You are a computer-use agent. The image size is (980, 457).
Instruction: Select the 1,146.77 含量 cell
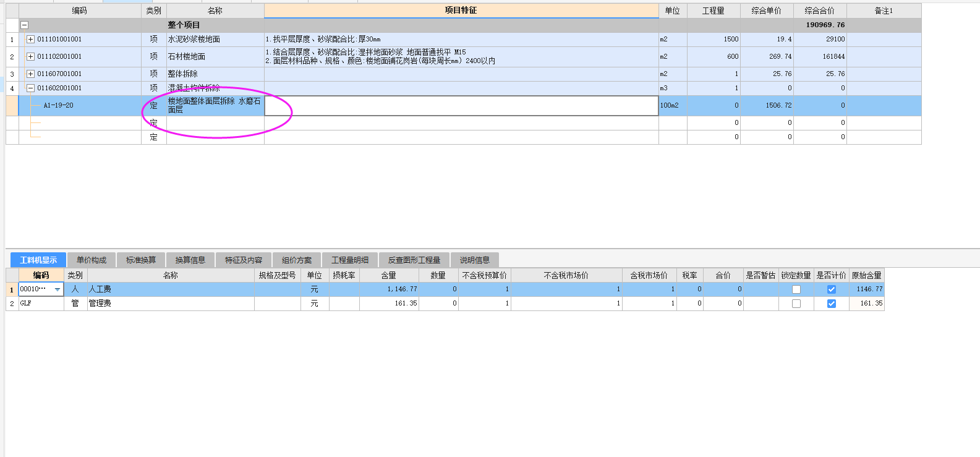click(389, 289)
